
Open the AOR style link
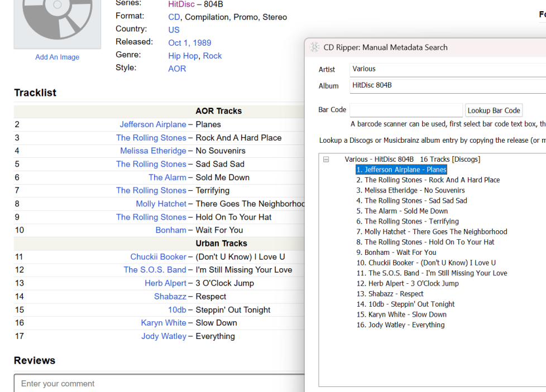(177, 69)
